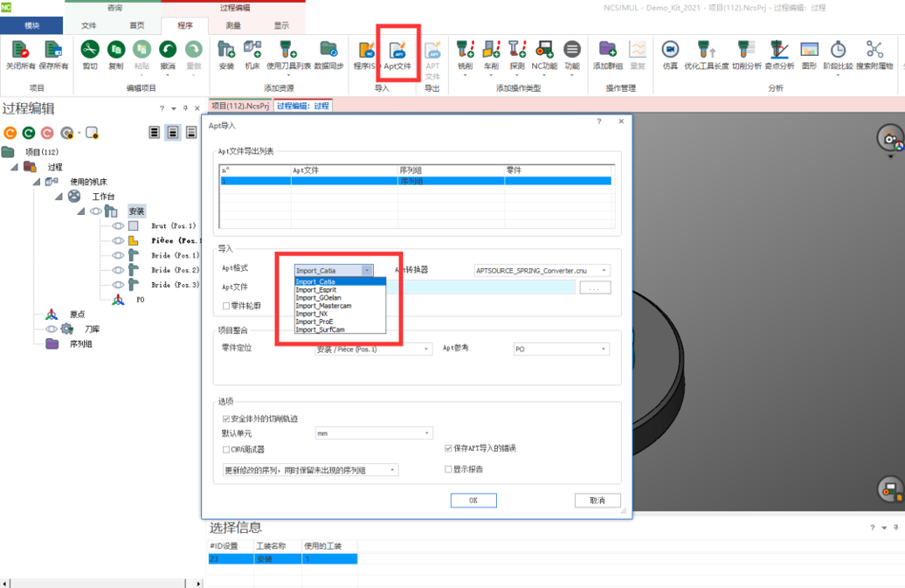
Task: Select Import_Esprit in format list
Action: click(x=340, y=290)
